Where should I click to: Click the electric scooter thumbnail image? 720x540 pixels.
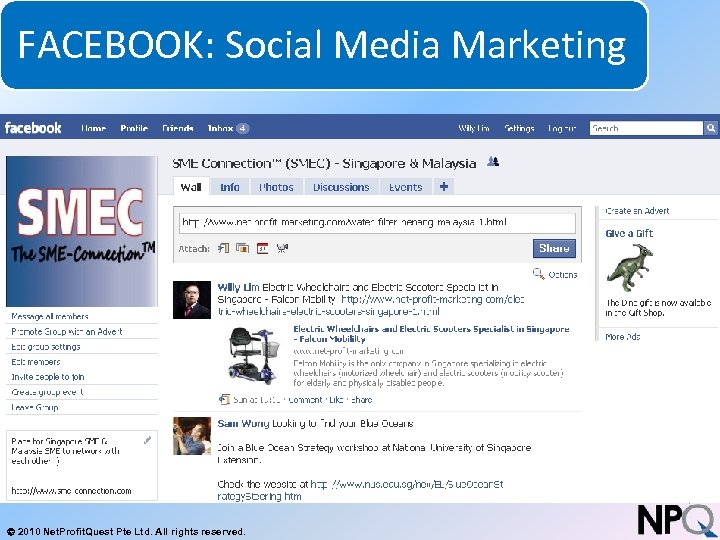click(x=254, y=355)
